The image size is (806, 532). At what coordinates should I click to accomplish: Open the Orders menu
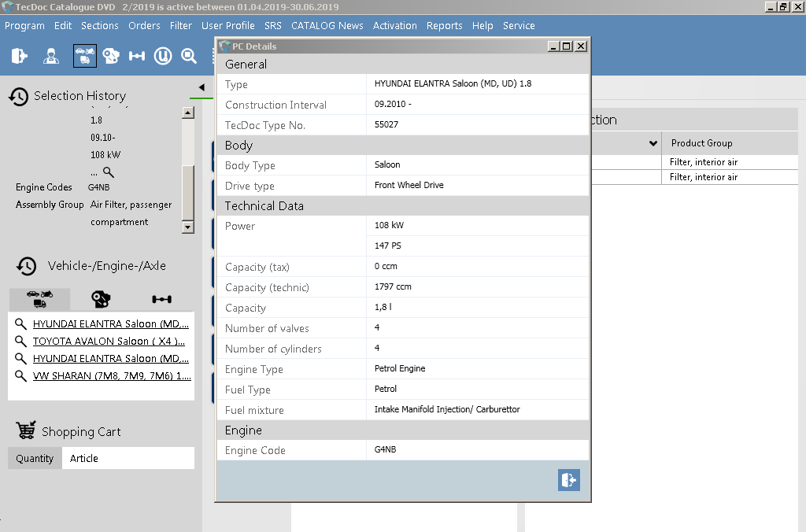point(145,26)
